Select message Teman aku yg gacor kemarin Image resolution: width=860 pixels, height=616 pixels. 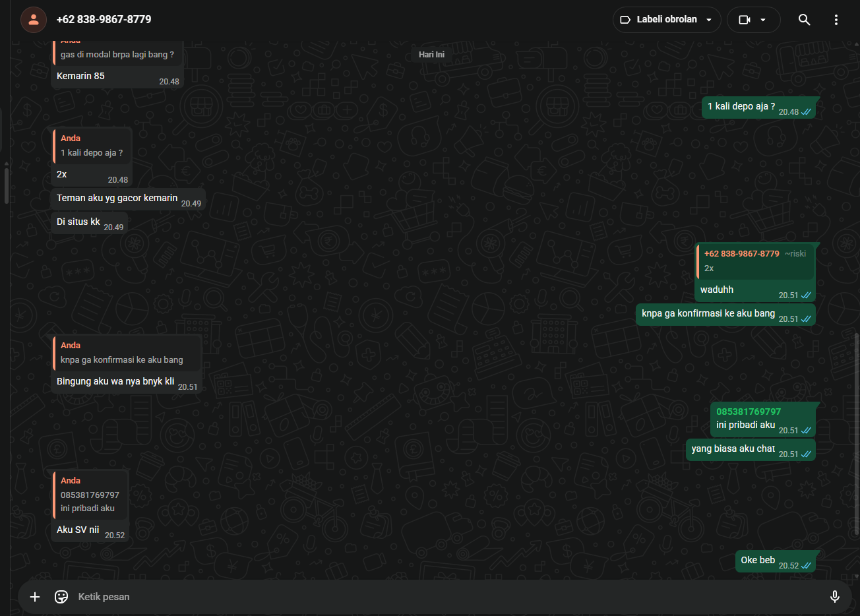(x=117, y=198)
